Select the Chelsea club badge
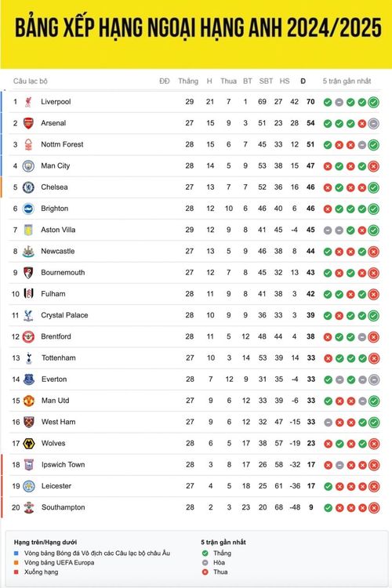392x588 pixels. 28,187
